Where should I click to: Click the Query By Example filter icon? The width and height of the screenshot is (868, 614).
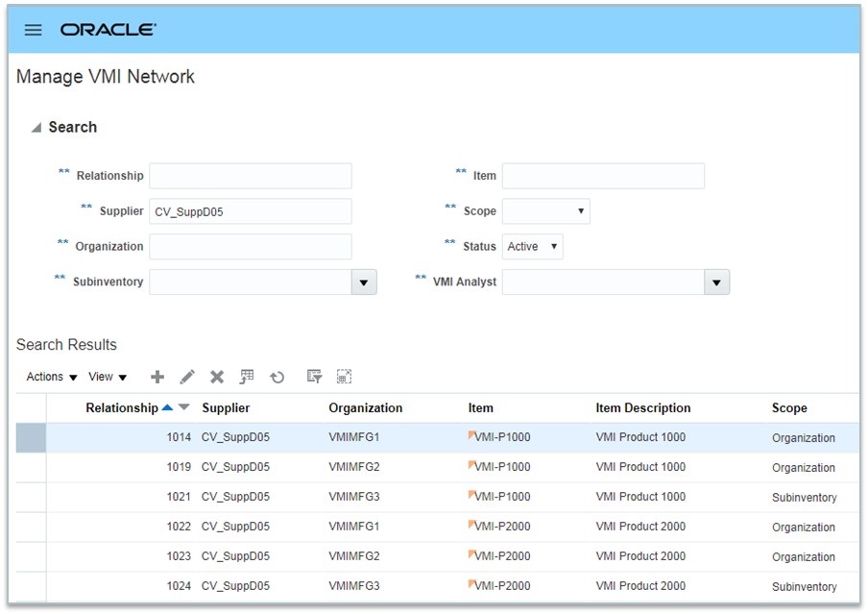point(314,377)
